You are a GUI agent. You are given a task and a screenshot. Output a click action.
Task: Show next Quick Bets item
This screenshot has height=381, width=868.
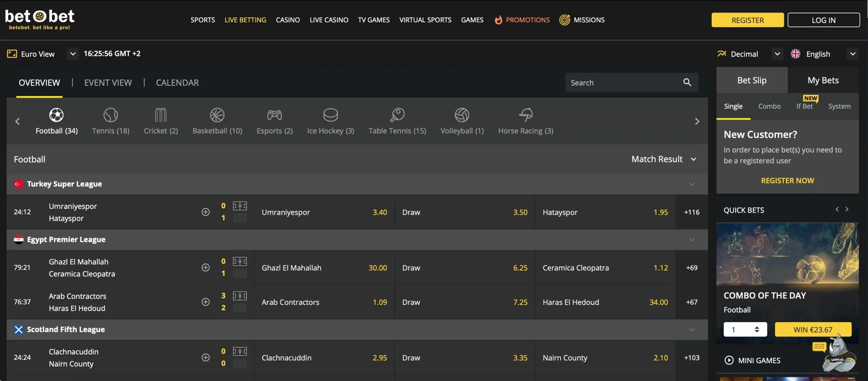click(847, 209)
